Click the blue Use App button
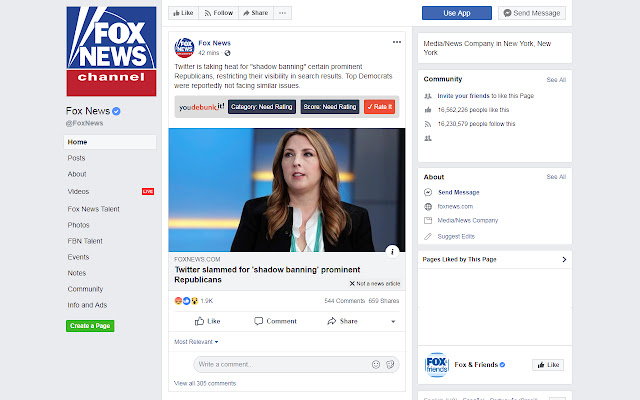This screenshot has width=640, height=400. 457,13
